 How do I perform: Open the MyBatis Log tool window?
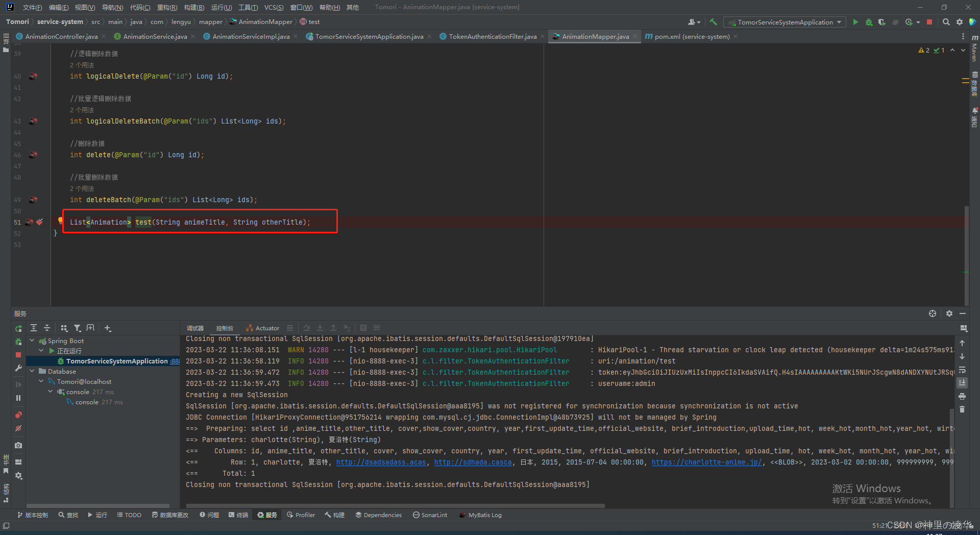pos(480,515)
